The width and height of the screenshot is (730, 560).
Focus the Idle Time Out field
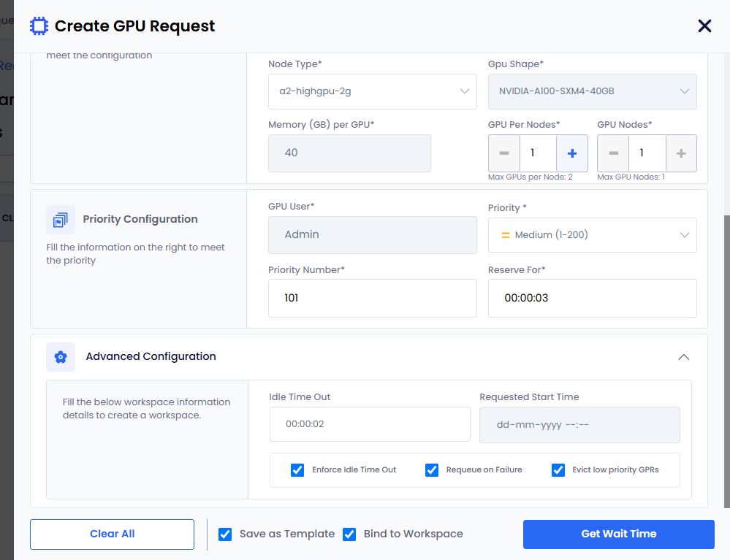click(370, 424)
